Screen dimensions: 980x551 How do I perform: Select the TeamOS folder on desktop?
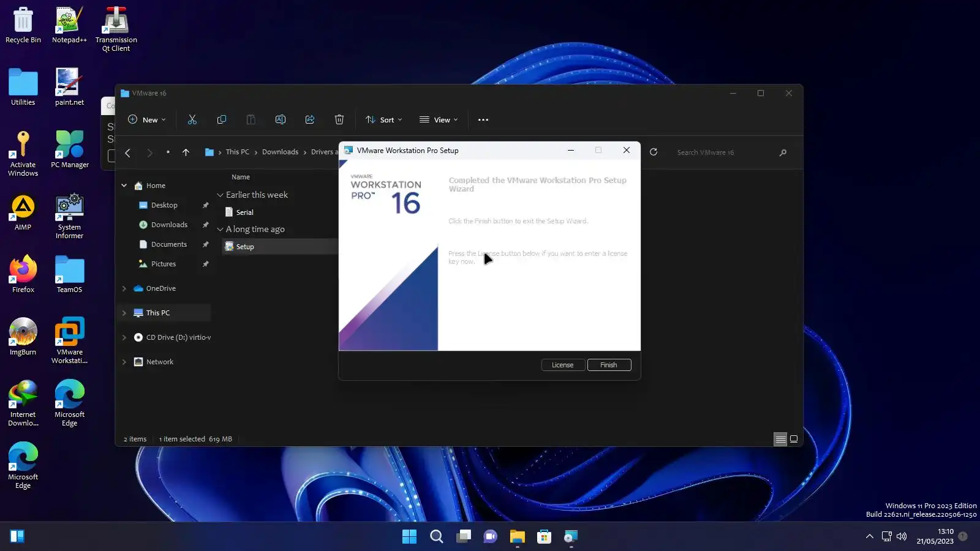coord(69,274)
